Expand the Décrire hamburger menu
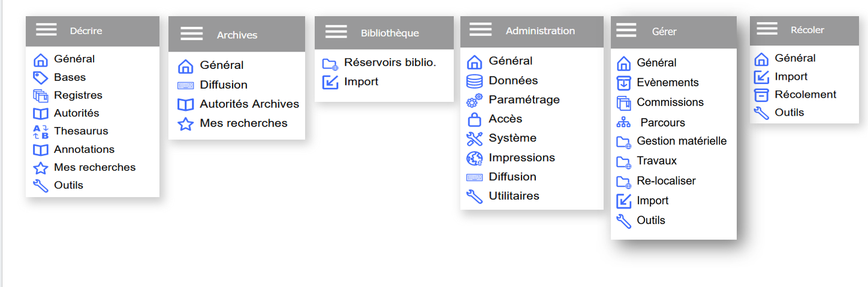This screenshot has height=287, width=868. [x=46, y=29]
